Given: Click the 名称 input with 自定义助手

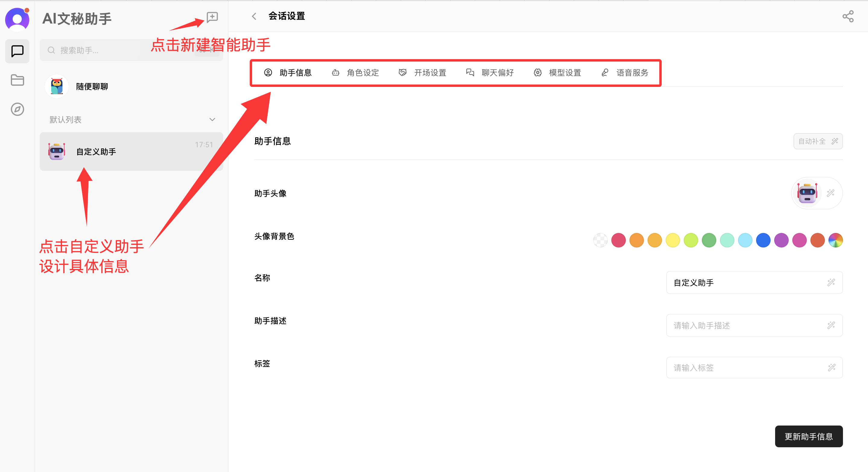Looking at the screenshot, I should [x=754, y=282].
